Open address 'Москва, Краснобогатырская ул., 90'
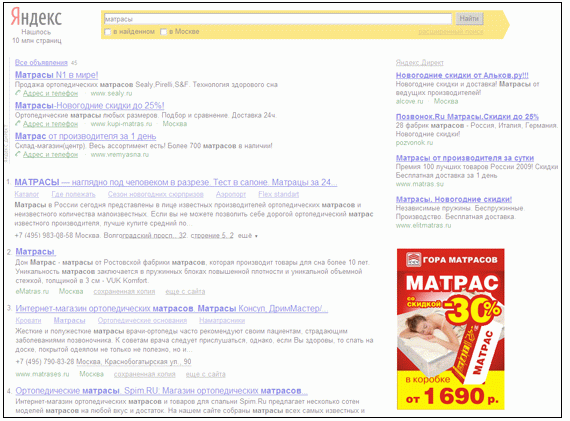This screenshot has width=570, height=421. (133, 362)
